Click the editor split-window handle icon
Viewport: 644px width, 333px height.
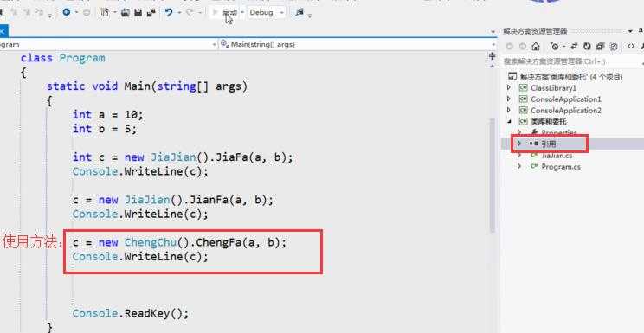[x=492, y=56]
